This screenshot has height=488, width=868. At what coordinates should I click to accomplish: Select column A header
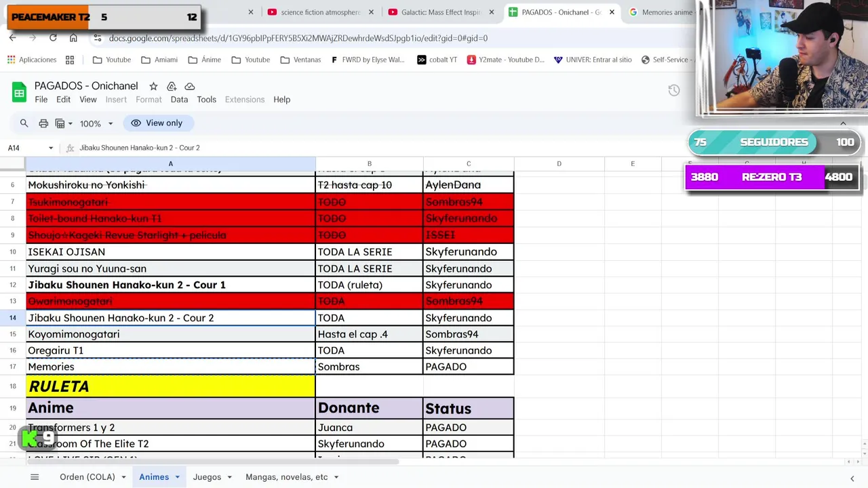pyautogui.click(x=170, y=164)
